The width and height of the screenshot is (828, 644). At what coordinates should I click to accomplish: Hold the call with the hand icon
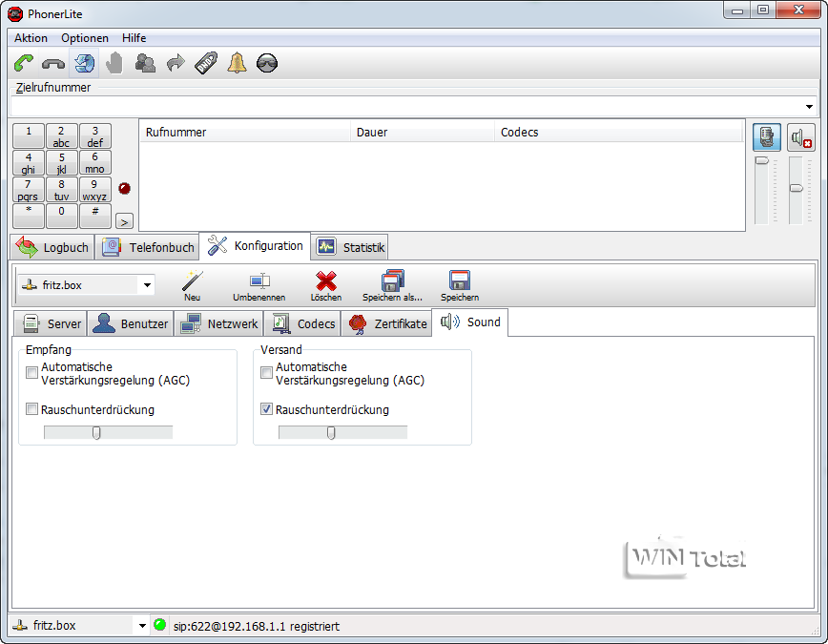coord(114,63)
